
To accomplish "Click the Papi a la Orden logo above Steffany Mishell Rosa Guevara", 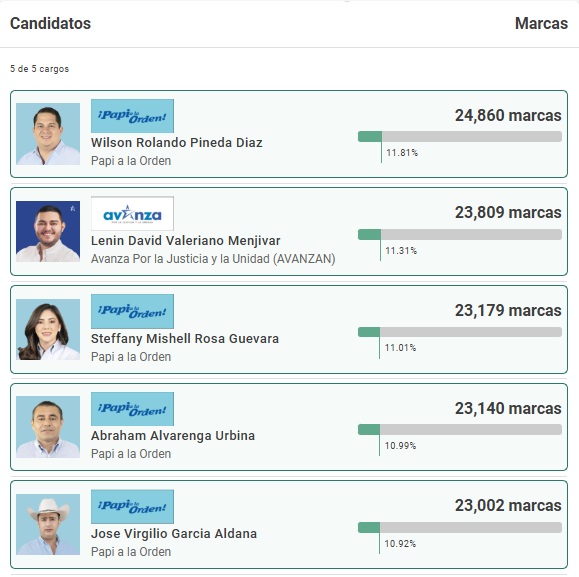I will click(132, 311).
